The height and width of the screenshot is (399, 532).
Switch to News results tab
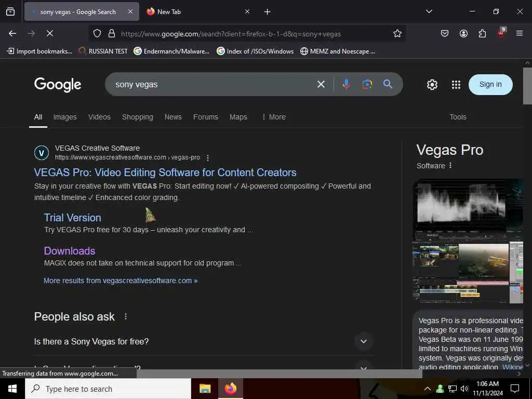point(173,117)
